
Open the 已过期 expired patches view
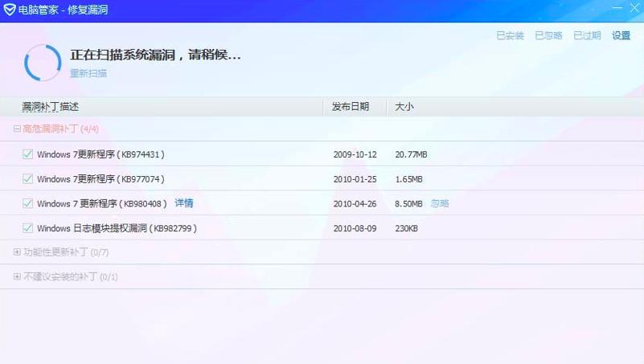pos(587,35)
